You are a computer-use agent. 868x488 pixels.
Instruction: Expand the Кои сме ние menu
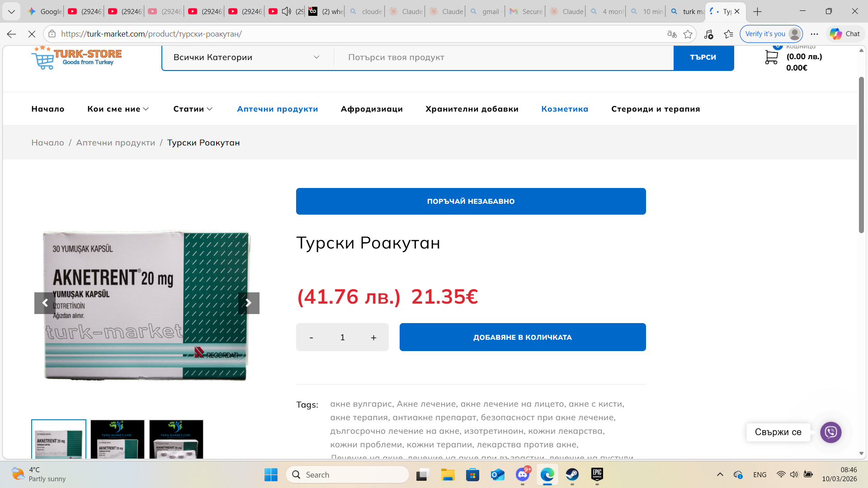[118, 109]
